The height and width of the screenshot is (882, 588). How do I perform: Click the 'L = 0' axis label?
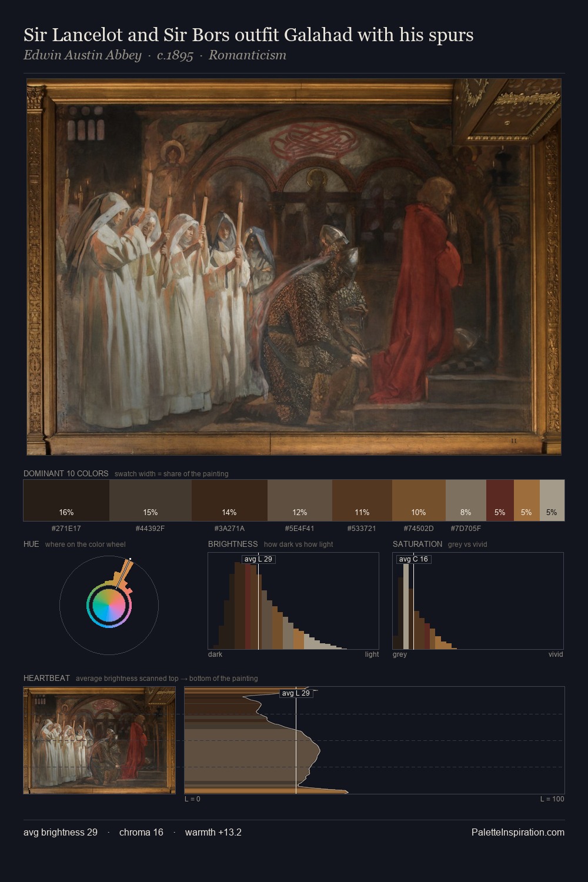click(192, 799)
